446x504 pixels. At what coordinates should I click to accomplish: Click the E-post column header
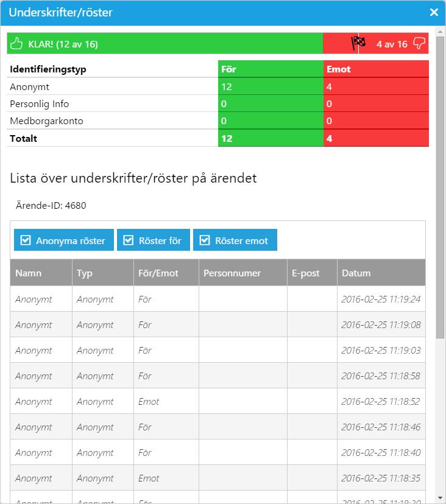click(x=312, y=273)
